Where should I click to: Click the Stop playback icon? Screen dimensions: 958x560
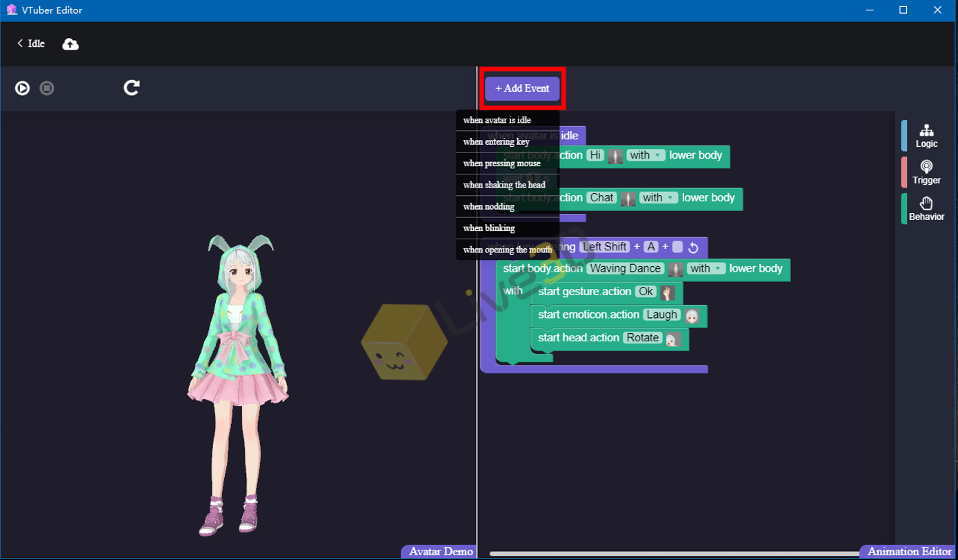click(46, 88)
